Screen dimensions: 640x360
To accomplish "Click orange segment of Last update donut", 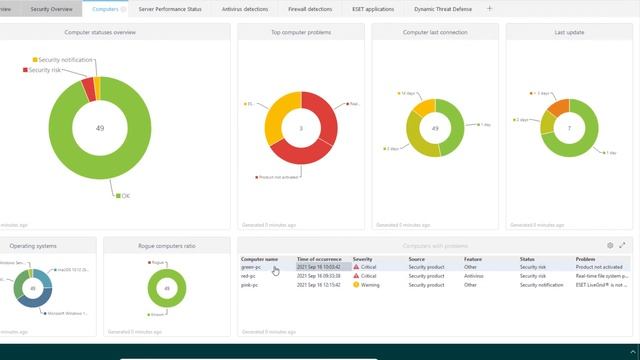I will pos(560,107).
